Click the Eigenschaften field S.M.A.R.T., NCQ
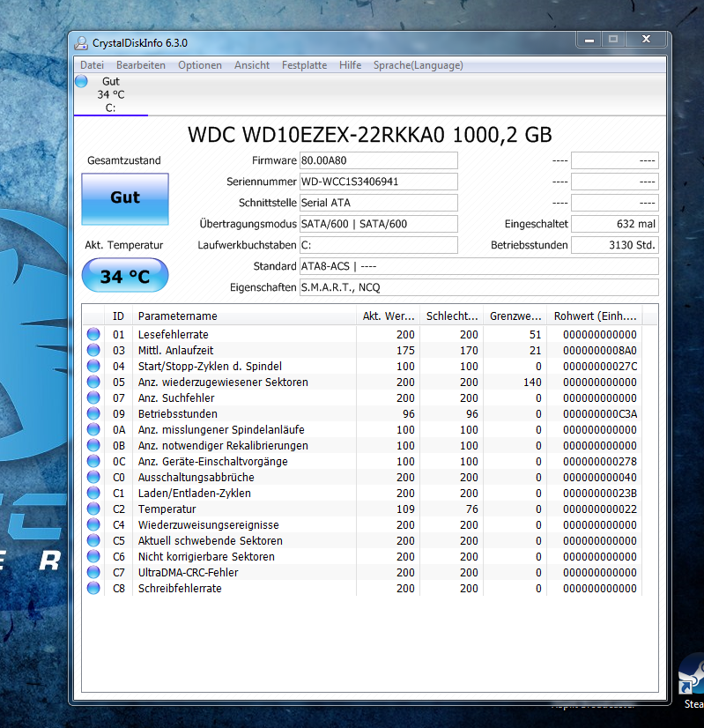The height and width of the screenshot is (728, 704). [479, 287]
